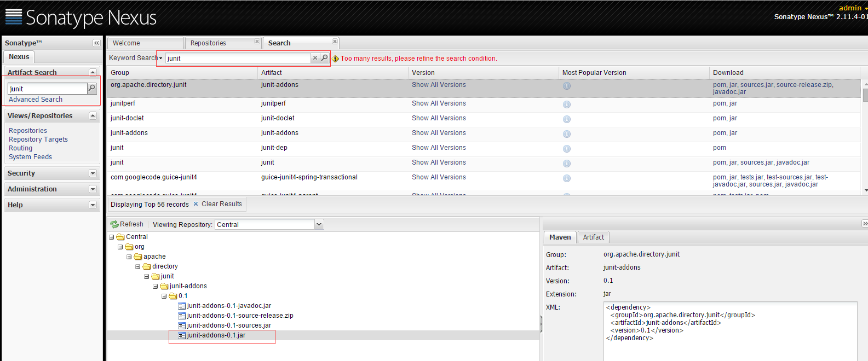Click info icon for junit-dep row

(567, 149)
